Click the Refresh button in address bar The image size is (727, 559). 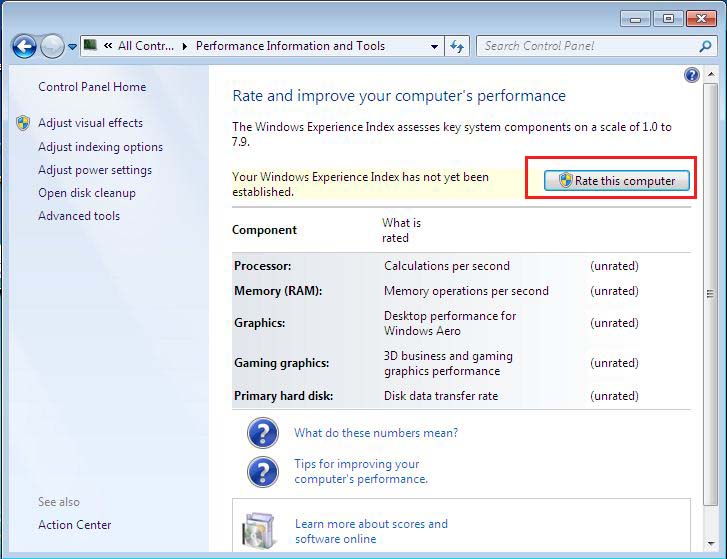coord(457,46)
